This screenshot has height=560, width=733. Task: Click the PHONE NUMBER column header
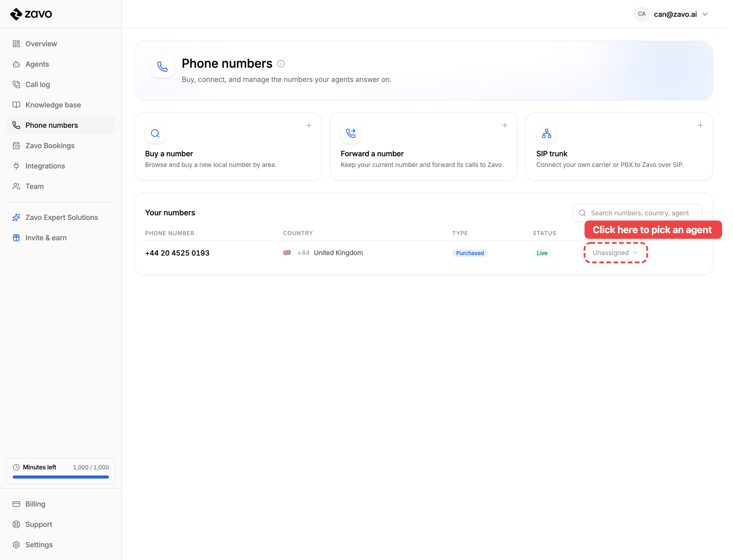point(170,233)
